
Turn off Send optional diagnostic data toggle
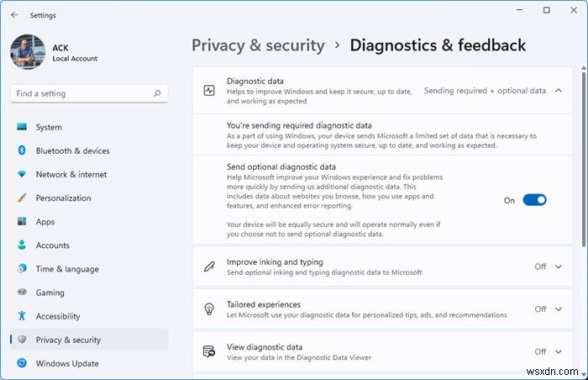click(534, 200)
